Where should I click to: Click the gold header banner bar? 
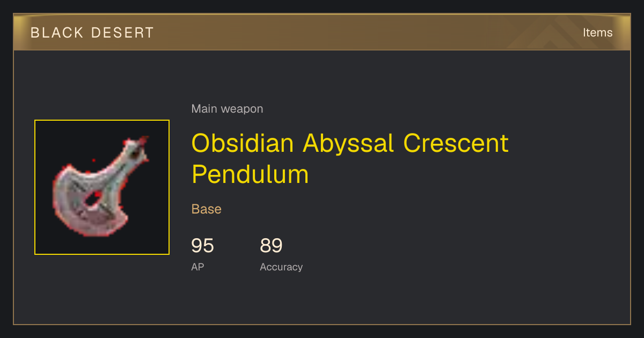[322, 33]
